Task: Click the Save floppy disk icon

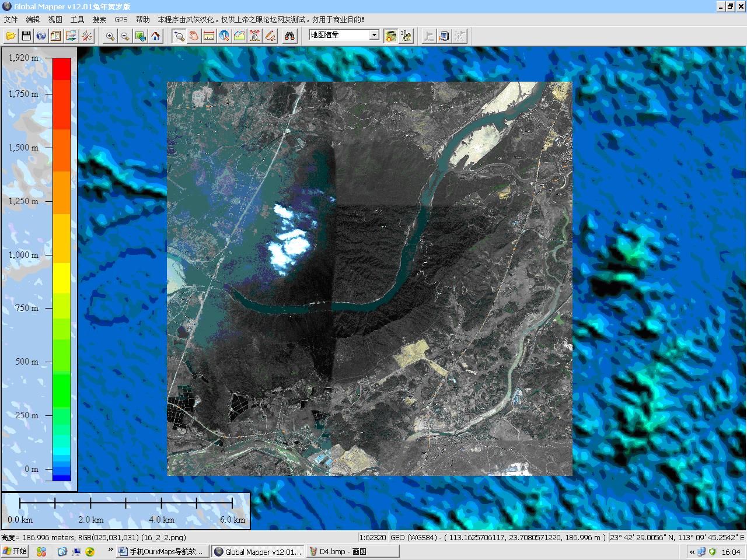Action: point(26,36)
